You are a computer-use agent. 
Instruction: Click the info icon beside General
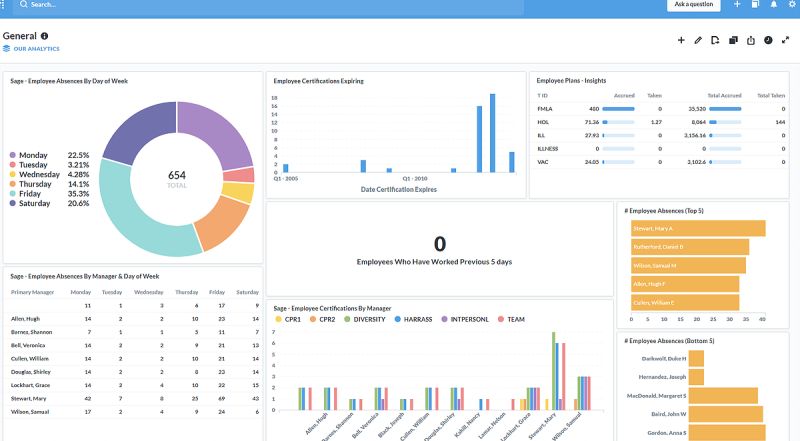[44, 36]
